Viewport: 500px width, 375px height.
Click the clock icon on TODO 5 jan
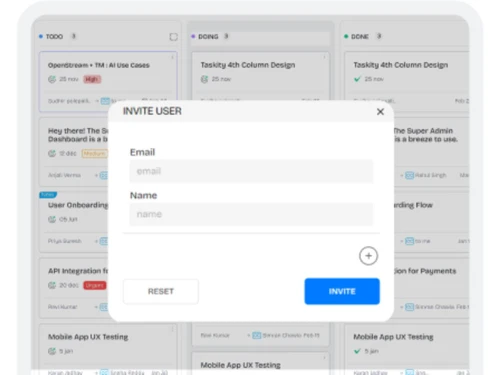[x=52, y=351]
